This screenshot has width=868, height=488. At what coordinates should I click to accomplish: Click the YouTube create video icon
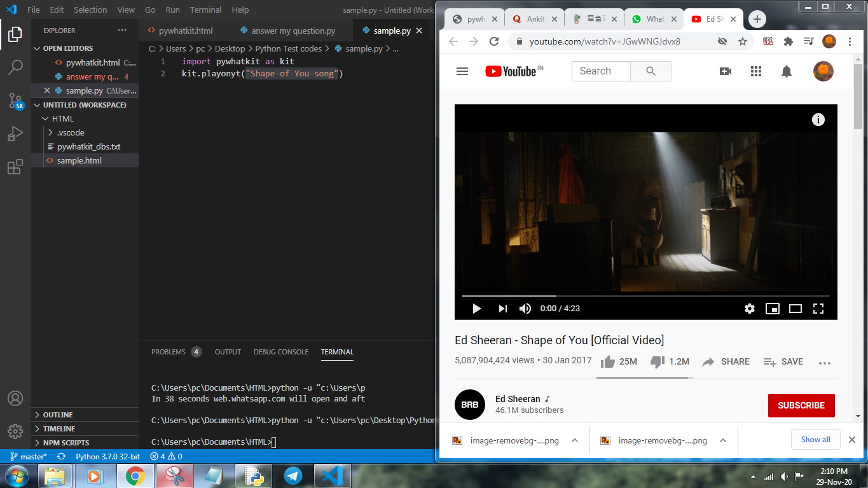click(726, 71)
